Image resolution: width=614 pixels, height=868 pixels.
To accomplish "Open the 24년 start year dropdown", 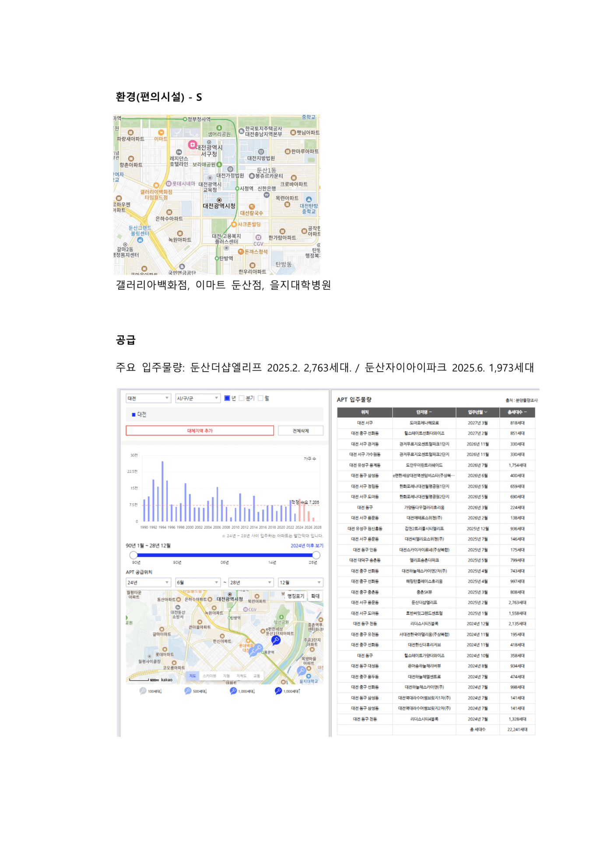I will click(x=148, y=582).
